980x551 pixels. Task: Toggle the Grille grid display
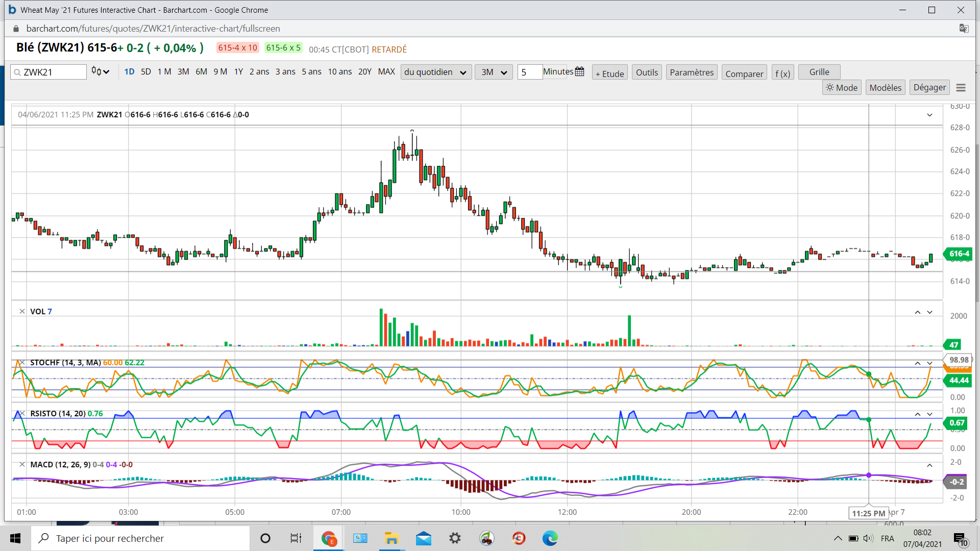(819, 72)
